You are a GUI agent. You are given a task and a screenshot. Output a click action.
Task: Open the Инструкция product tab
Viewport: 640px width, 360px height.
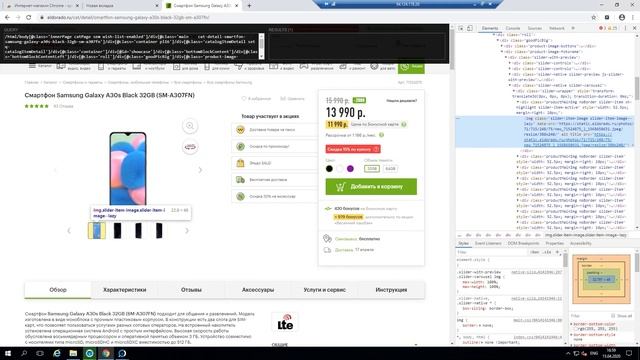391,290
